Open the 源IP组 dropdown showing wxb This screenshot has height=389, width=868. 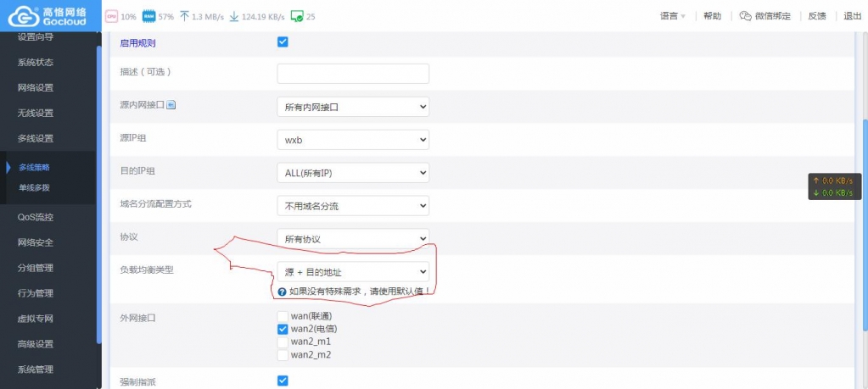(x=353, y=140)
